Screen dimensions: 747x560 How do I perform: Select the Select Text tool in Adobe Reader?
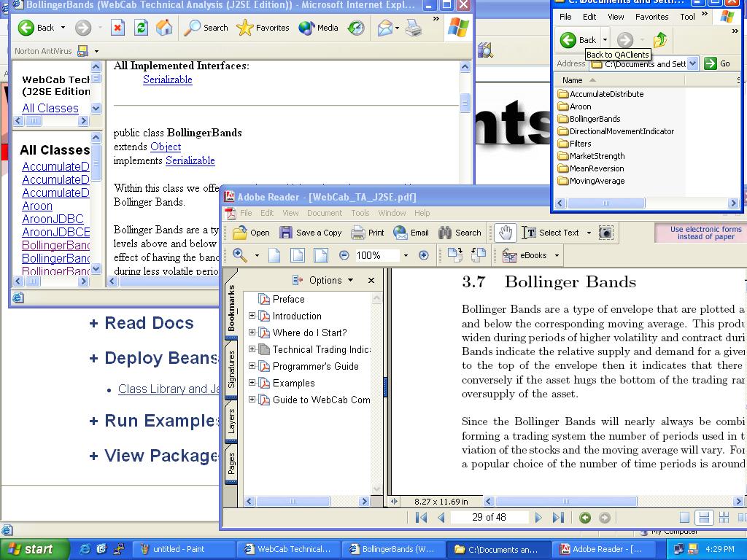point(550,233)
